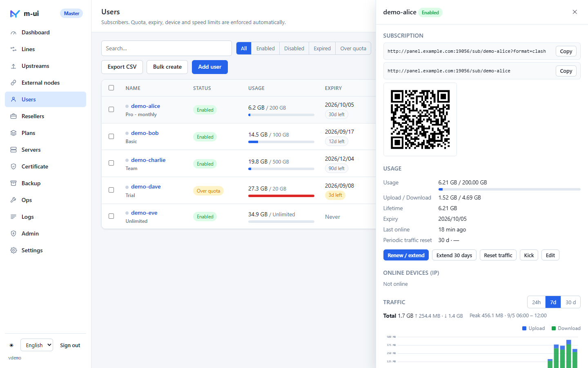Viewport: 588px width, 368px height.
Task: Click the Admin shield icon
Action: pos(13,233)
